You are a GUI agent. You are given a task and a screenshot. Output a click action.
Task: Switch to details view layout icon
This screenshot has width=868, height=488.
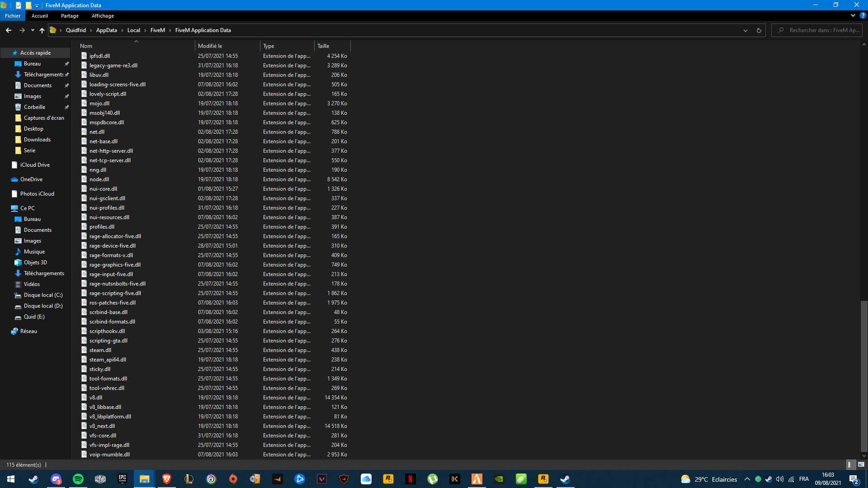click(850, 465)
